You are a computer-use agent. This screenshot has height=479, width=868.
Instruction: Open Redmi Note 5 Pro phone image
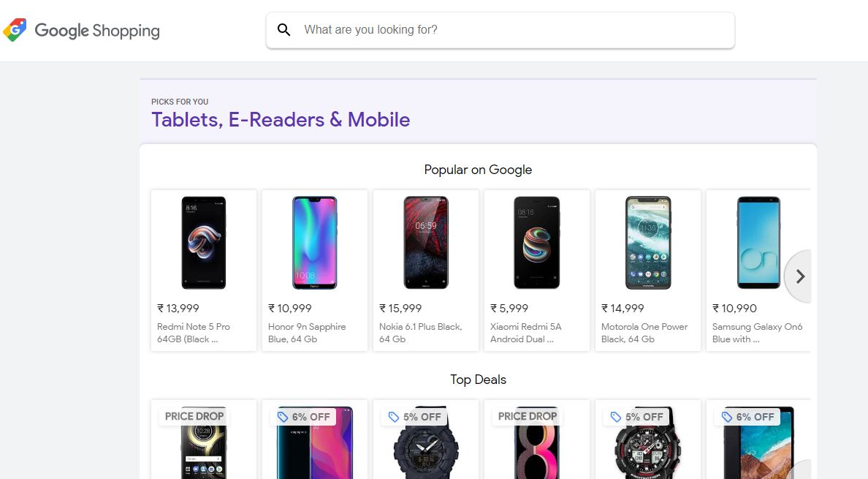coord(204,242)
